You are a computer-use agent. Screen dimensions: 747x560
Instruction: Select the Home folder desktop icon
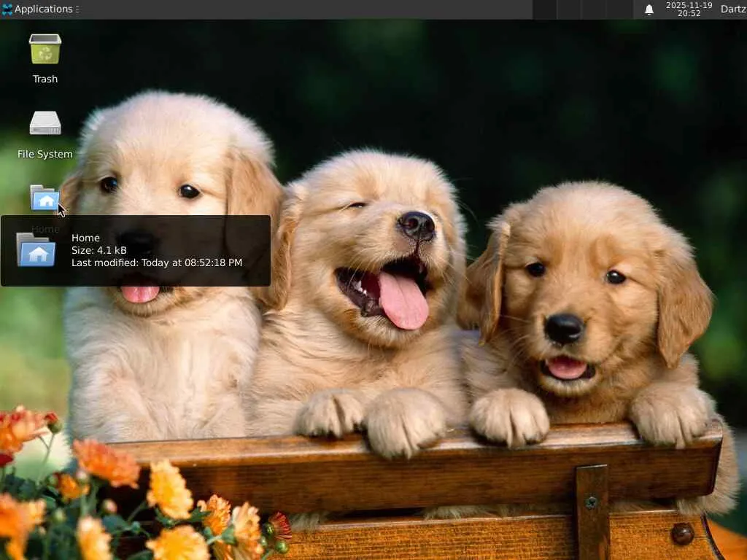tap(45, 198)
